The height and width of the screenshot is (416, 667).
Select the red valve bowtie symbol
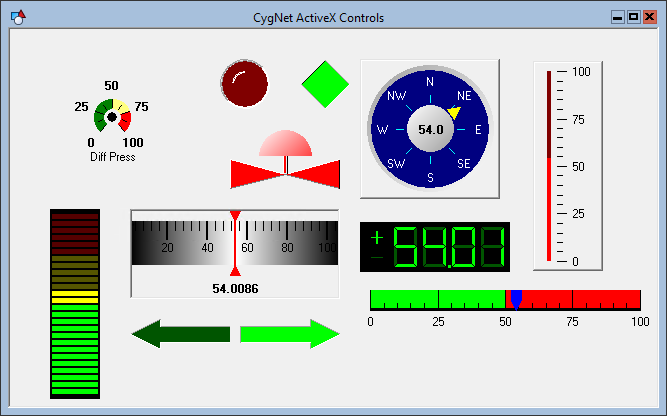click(285, 174)
